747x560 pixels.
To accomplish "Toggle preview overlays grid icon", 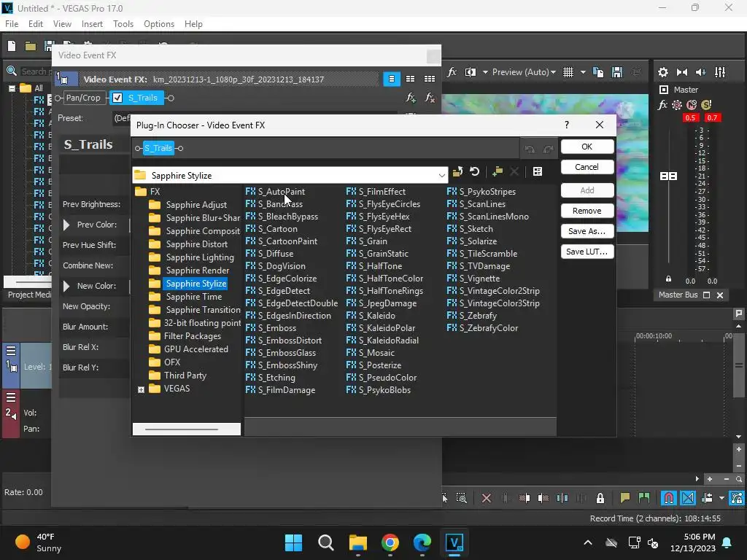I will pyautogui.click(x=568, y=72).
